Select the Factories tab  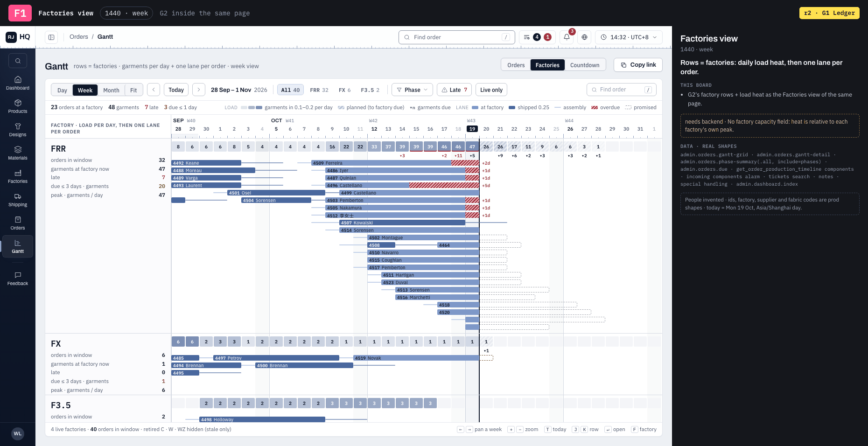(x=547, y=65)
